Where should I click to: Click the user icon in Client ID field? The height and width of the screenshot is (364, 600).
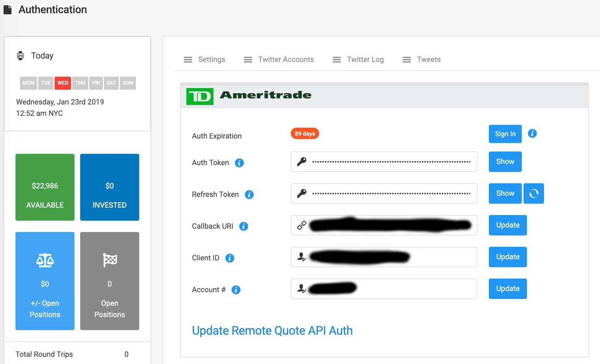(301, 257)
